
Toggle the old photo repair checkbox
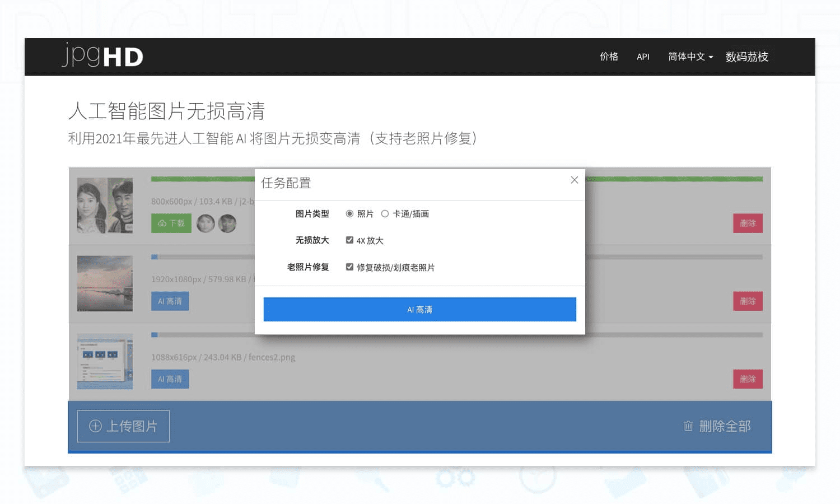(x=349, y=267)
